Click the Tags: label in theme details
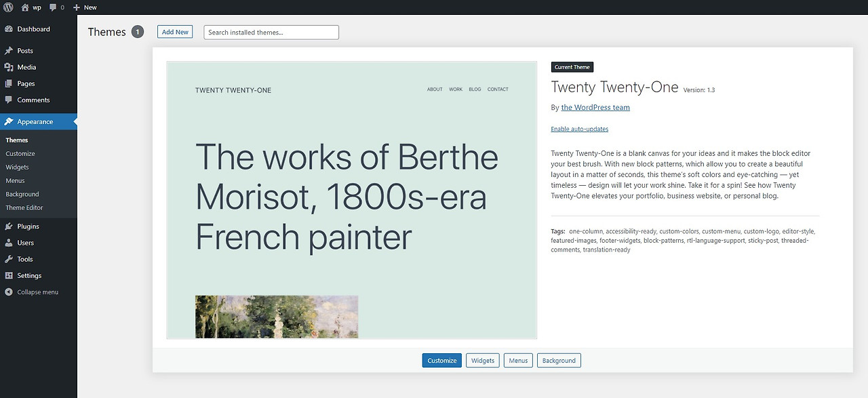Screen dimensions: 868x398 pyautogui.click(x=558, y=231)
